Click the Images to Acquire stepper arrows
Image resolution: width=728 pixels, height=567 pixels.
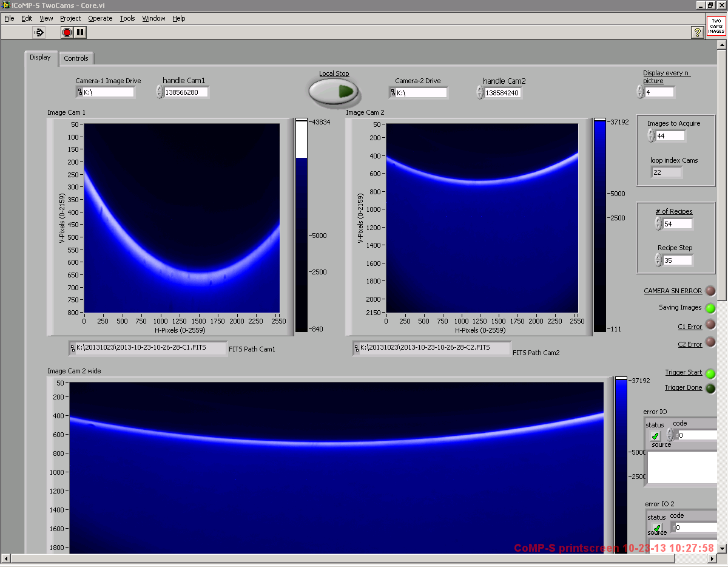[651, 136]
